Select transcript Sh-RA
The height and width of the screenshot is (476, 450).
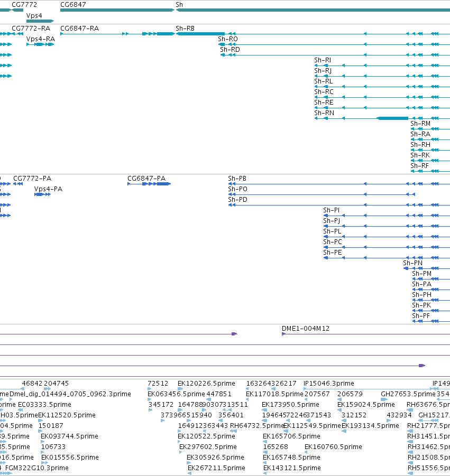pyautogui.click(x=420, y=134)
